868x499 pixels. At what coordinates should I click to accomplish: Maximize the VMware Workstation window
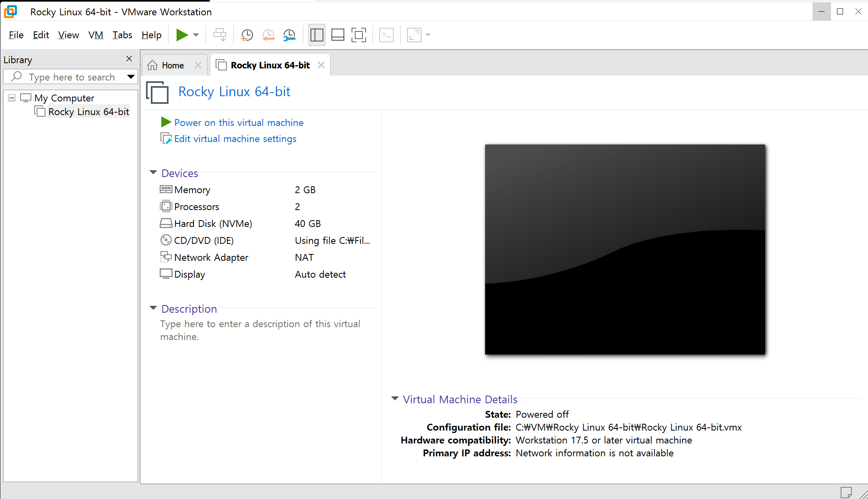tap(840, 11)
